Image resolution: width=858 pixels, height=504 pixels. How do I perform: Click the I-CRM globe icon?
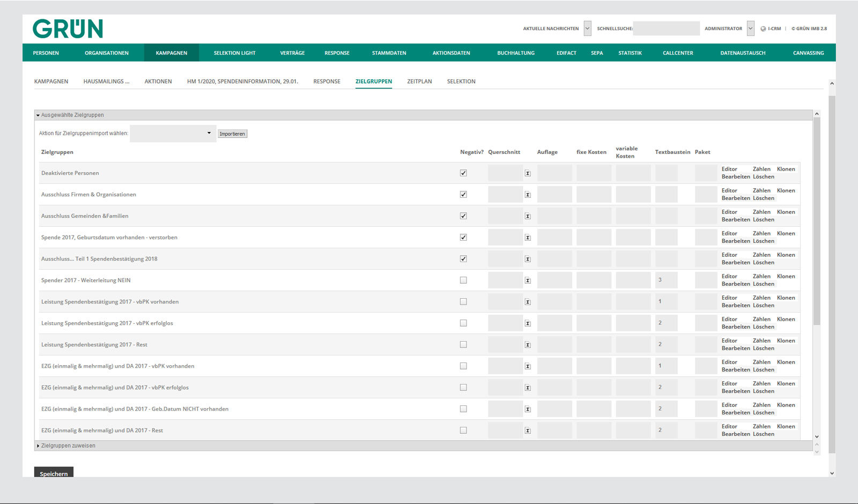[763, 29]
